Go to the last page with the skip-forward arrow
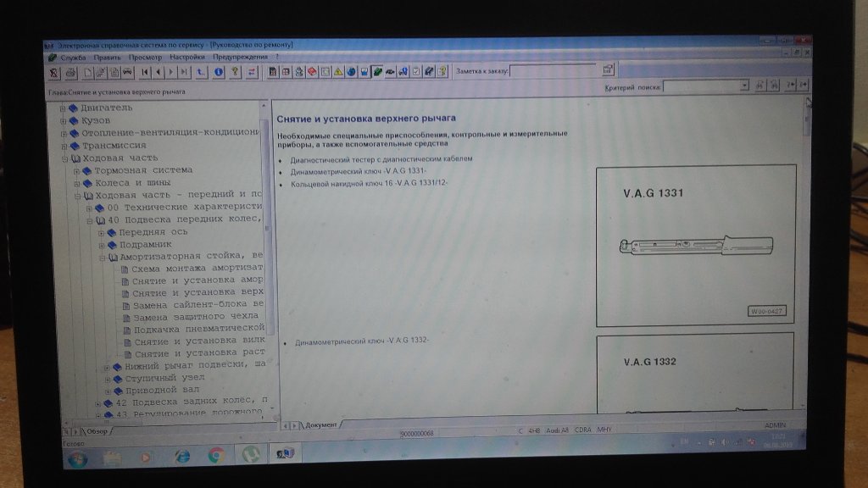The image size is (868, 488). click(183, 72)
